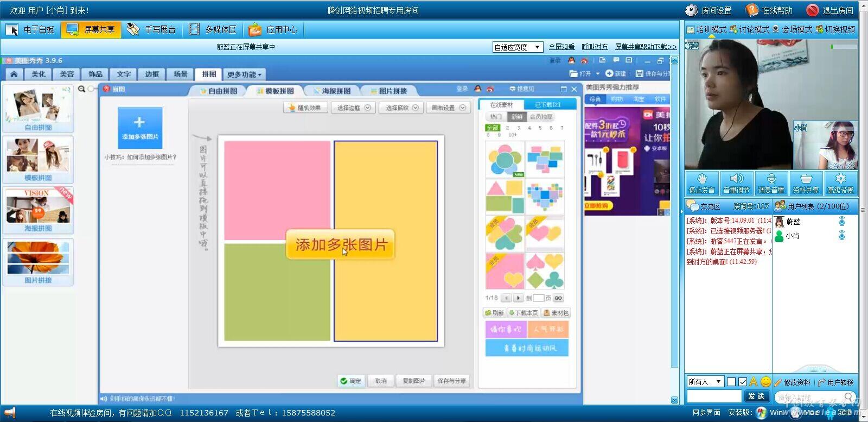Click the 全屏观看 link
Image resolution: width=868 pixels, height=422 pixels.
pos(561,47)
